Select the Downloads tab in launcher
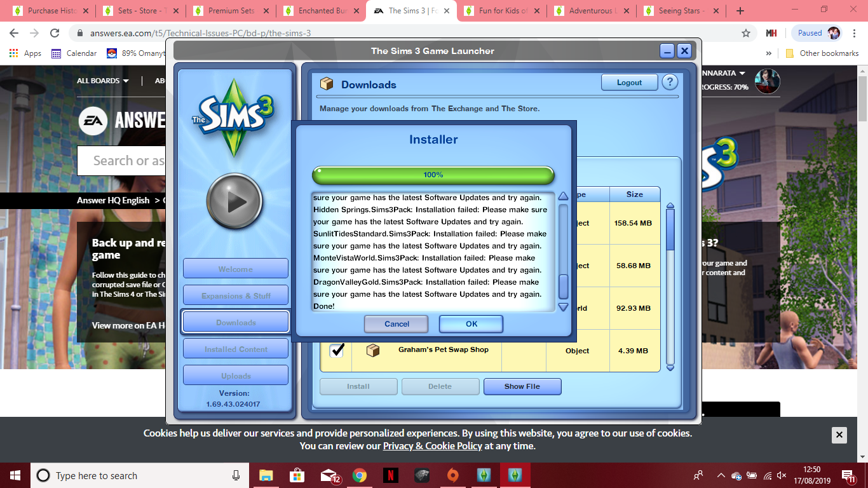The image size is (868, 488). click(235, 322)
